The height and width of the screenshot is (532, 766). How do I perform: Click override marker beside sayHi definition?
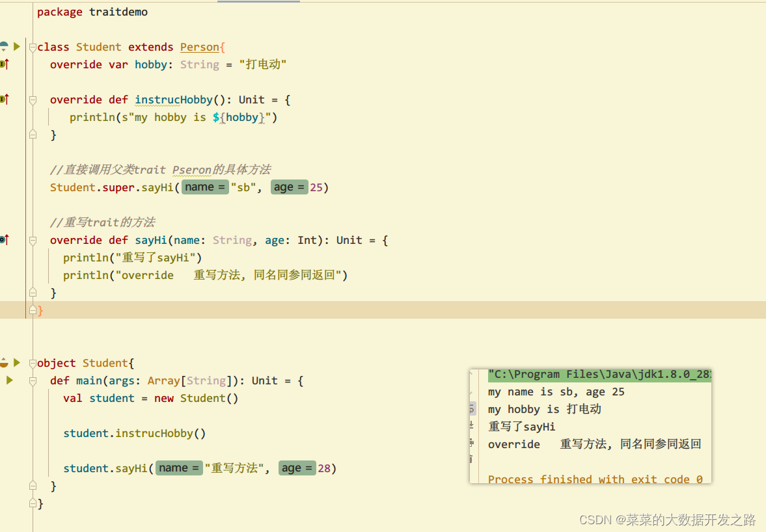tap(4, 239)
